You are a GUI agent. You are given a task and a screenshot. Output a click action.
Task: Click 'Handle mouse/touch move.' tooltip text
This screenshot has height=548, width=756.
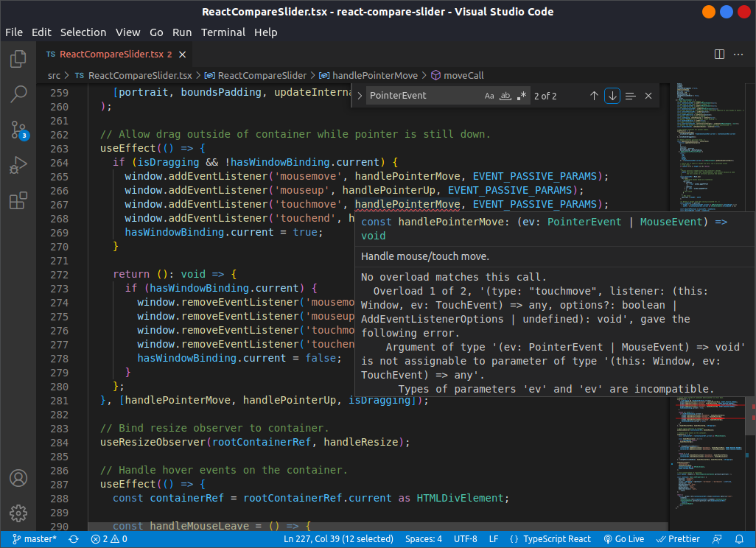[424, 256]
